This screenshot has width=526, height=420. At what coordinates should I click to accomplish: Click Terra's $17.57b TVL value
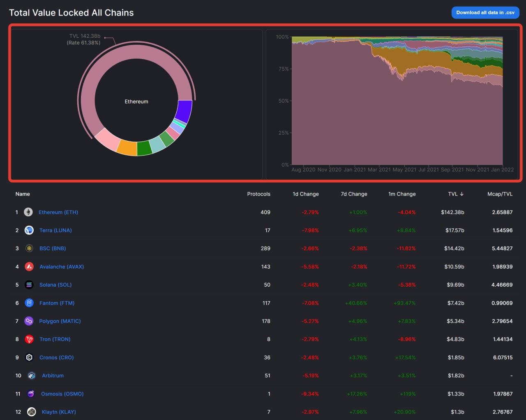coord(455,230)
